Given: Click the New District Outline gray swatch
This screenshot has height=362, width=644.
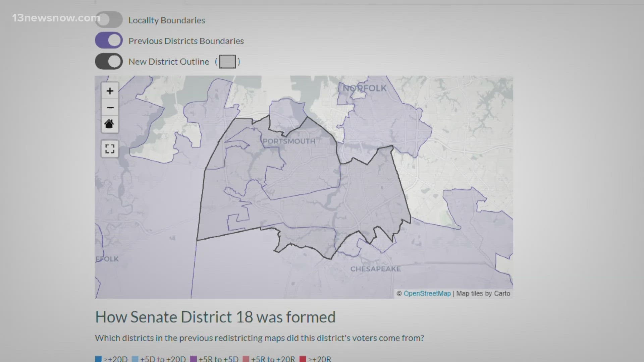Looking at the screenshot, I should pos(227,62).
